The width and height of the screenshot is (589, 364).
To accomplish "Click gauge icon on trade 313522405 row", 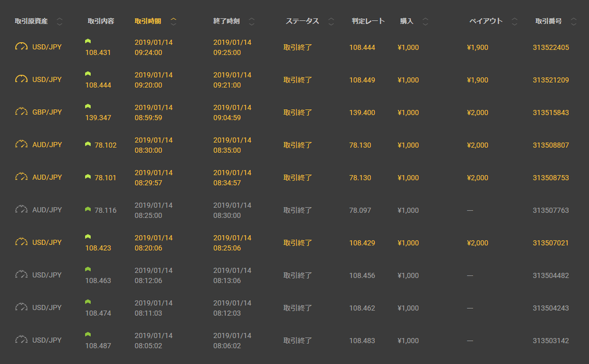I will click(21, 47).
